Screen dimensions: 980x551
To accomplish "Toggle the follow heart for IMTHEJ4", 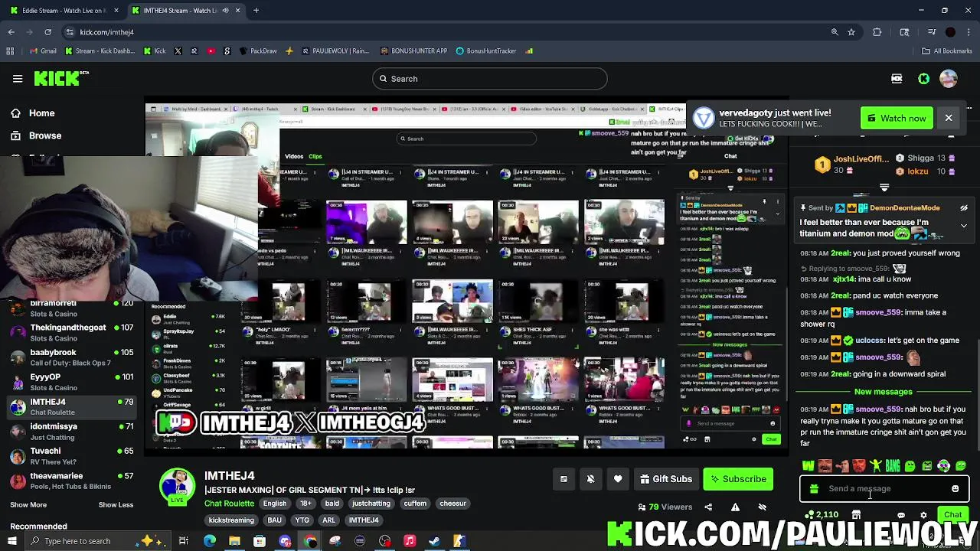I will [x=618, y=479].
